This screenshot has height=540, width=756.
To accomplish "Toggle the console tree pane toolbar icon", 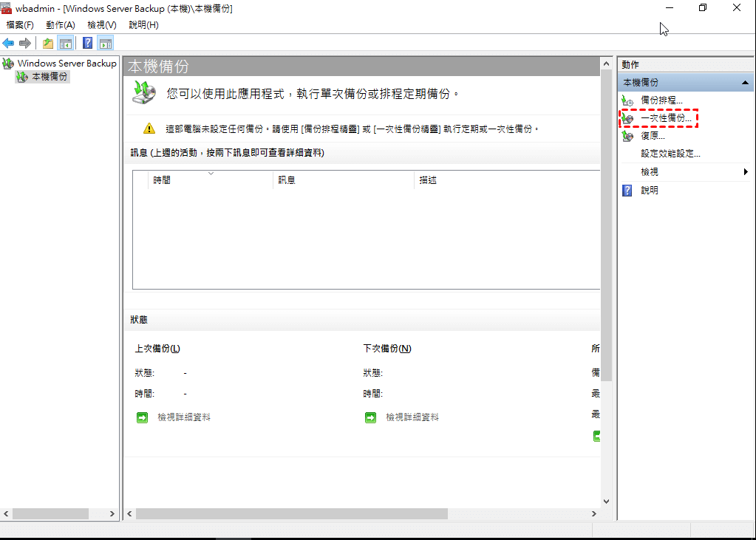I will [x=66, y=44].
